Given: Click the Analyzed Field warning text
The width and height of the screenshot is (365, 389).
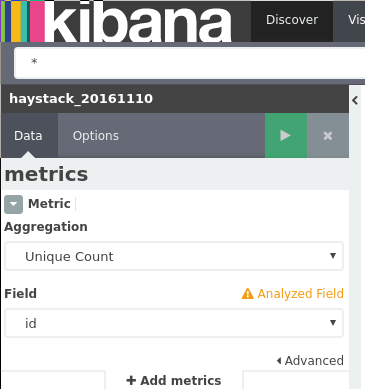Looking at the screenshot, I should click(300, 294).
